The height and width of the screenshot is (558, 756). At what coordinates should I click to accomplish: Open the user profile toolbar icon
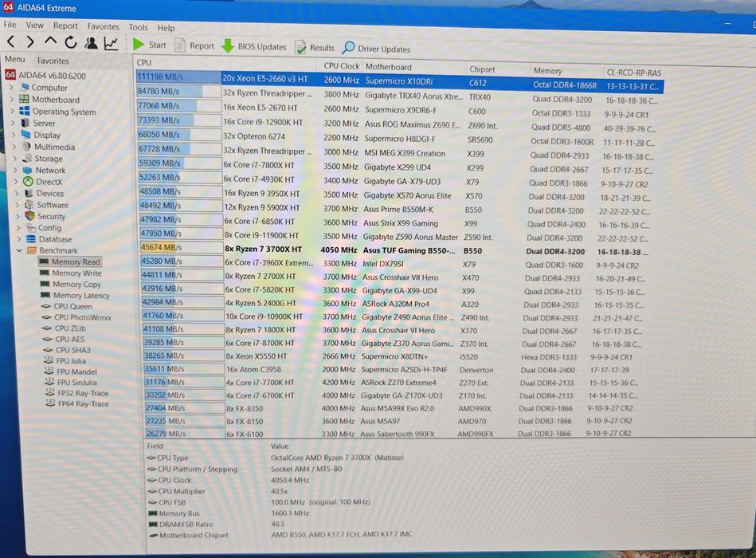[x=91, y=43]
